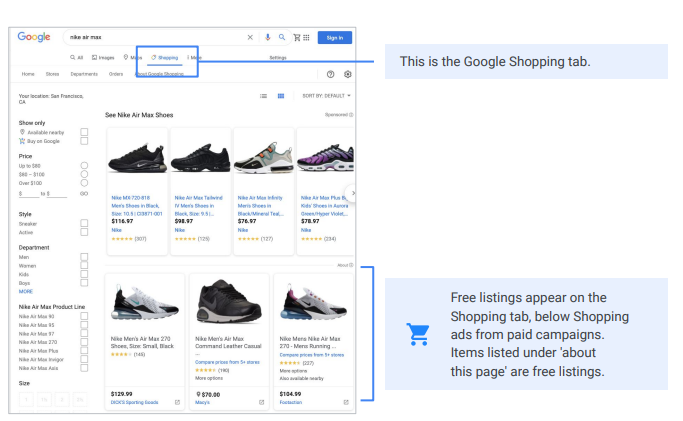Check the Nike Air Max 90 filter
This screenshot has height=421, width=683.
pyautogui.click(x=84, y=316)
